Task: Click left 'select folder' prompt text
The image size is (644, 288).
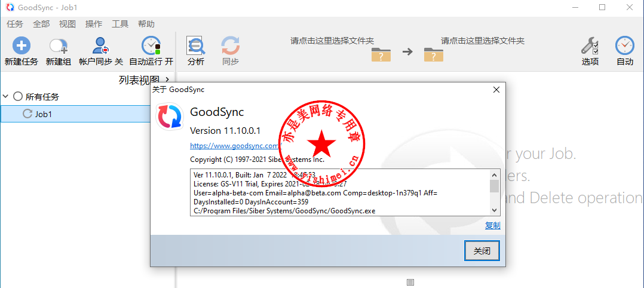Action: (332, 41)
